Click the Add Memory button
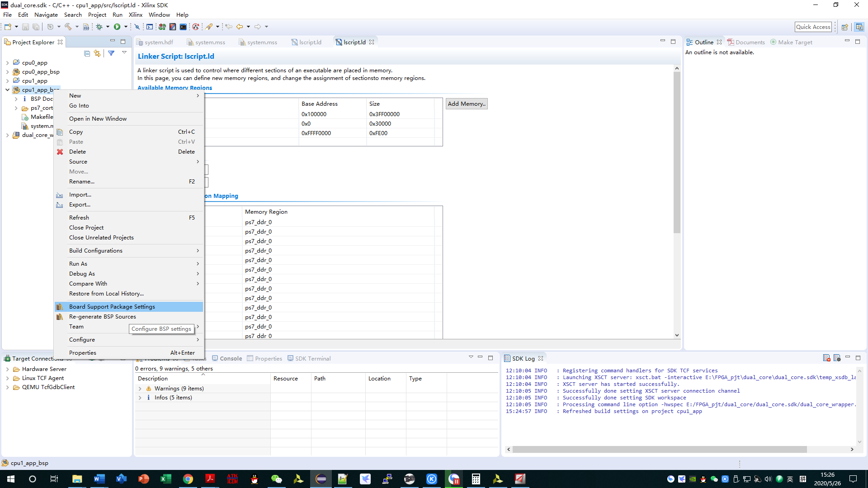Image resolution: width=868 pixels, height=488 pixels. click(466, 104)
